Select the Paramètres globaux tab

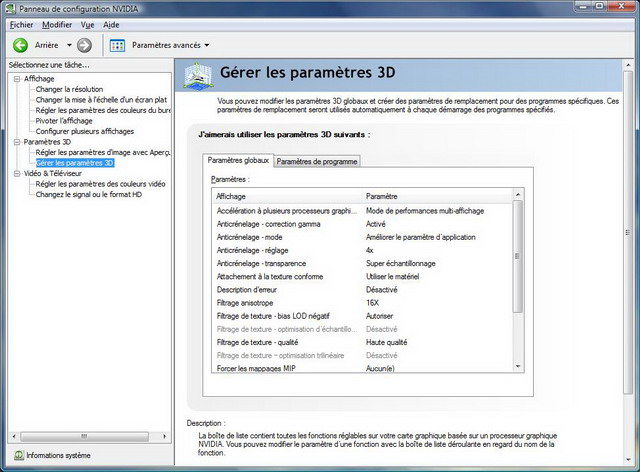(x=237, y=160)
